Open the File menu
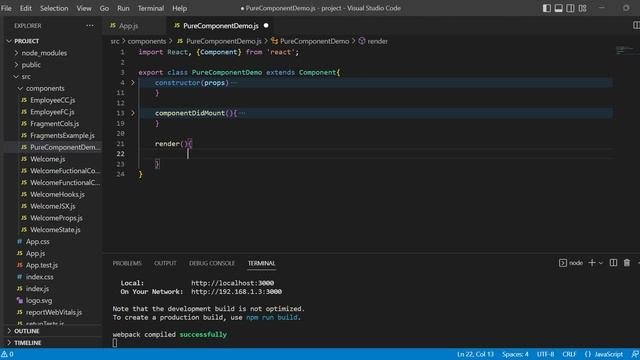The height and width of the screenshot is (360, 640). click(6, 8)
